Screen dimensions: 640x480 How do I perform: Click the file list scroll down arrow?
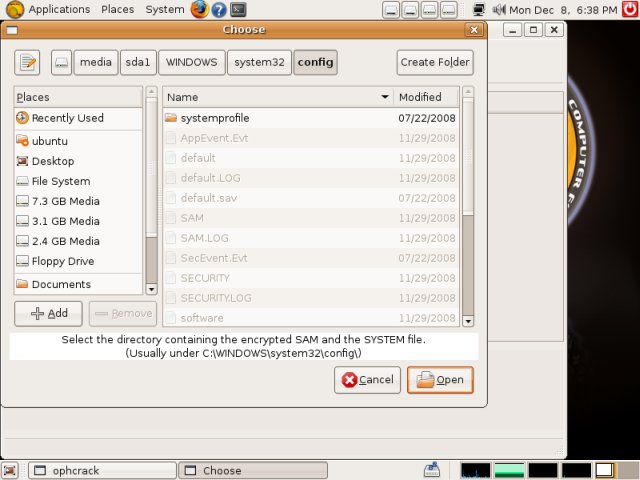[x=468, y=321]
